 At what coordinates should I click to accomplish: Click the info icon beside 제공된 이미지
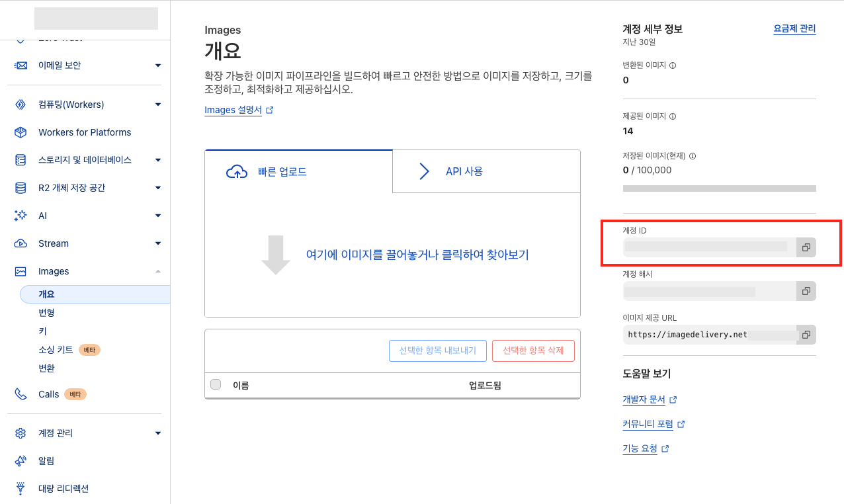(673, 116)
